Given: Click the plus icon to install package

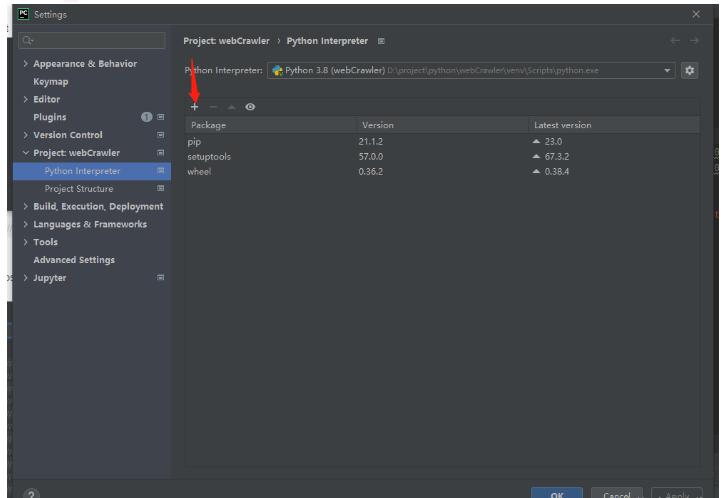Looking at the screenshot, I should (x=195, y=107).
